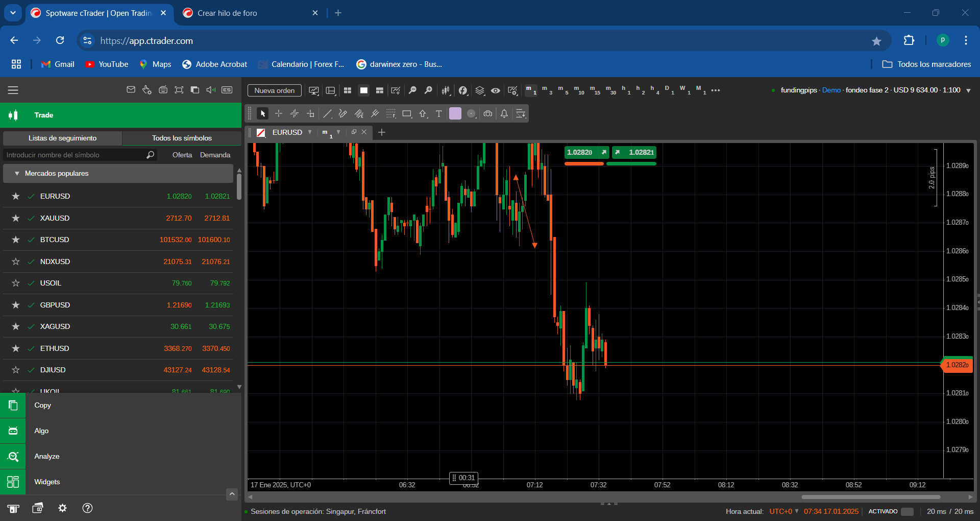The image size is (980, 521).
Task: Open the m1 timeframe dropdown on chart tab
Action: 338,132
